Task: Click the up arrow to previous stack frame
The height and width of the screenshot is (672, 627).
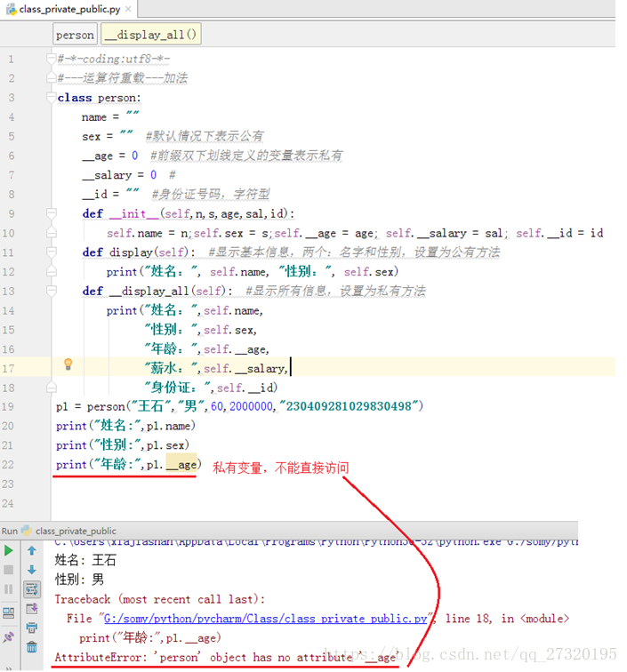Action: 32,551
